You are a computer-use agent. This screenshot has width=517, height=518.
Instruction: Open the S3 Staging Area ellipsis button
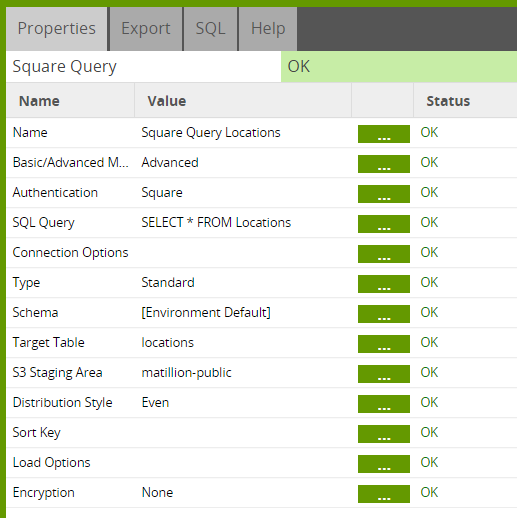pyautogui.click(x=384, y=374)
